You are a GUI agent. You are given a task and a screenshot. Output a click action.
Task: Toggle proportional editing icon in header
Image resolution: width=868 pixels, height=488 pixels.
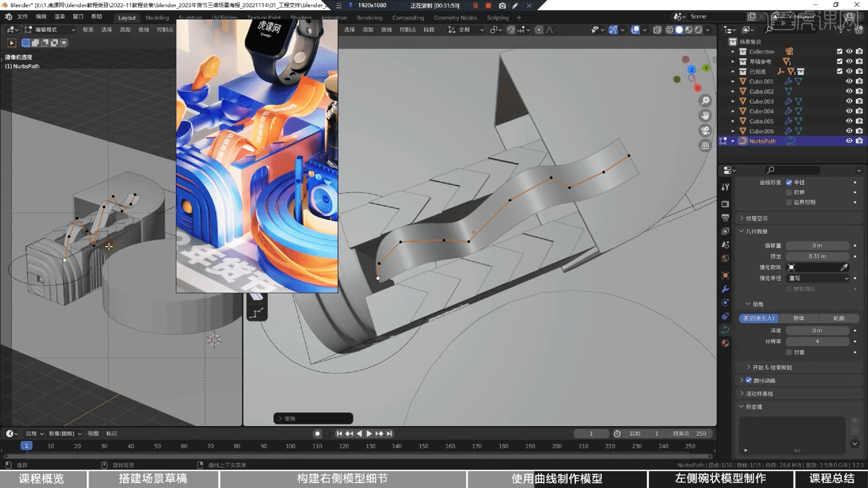click(x=539, y=30)
